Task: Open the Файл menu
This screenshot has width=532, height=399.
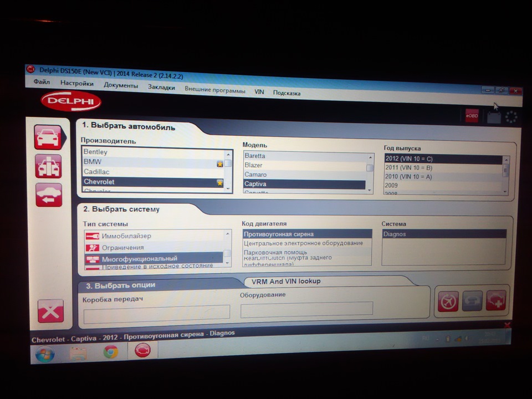Action: tap(42, 82)
